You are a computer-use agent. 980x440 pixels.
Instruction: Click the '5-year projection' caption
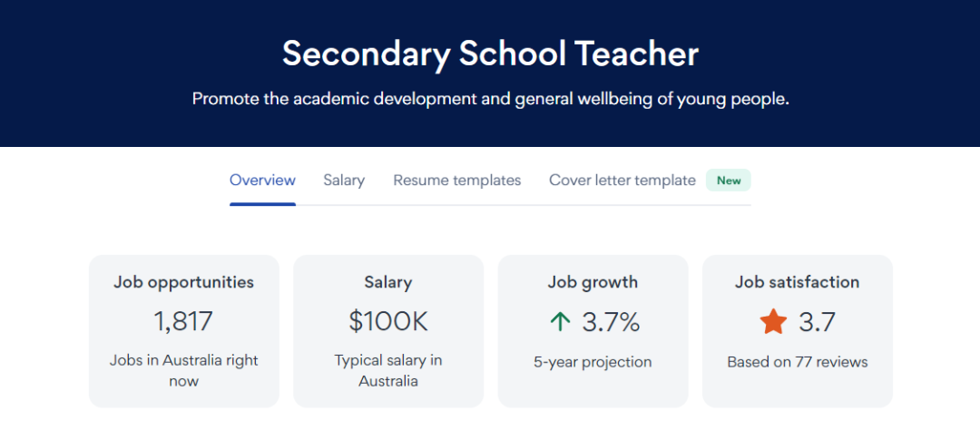[593, 362]
